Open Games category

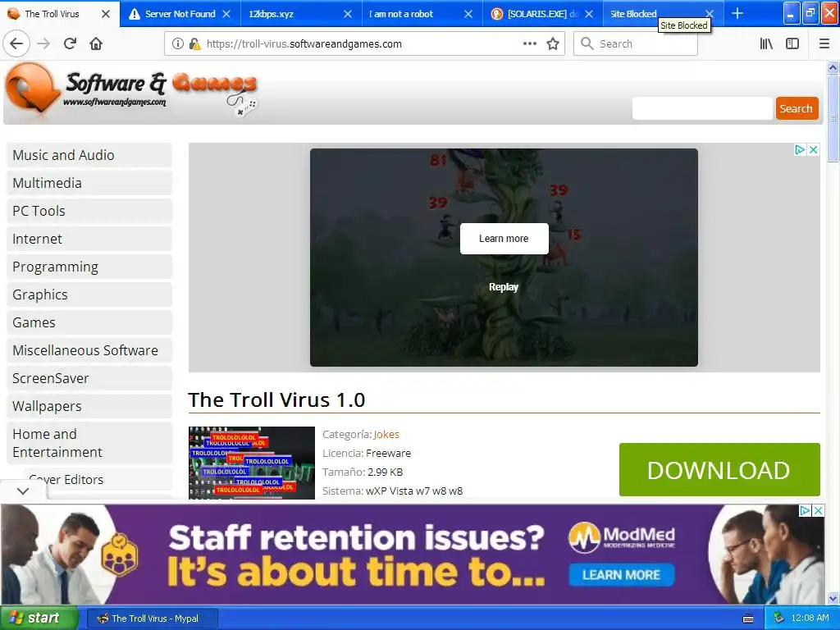coord(89,322)
